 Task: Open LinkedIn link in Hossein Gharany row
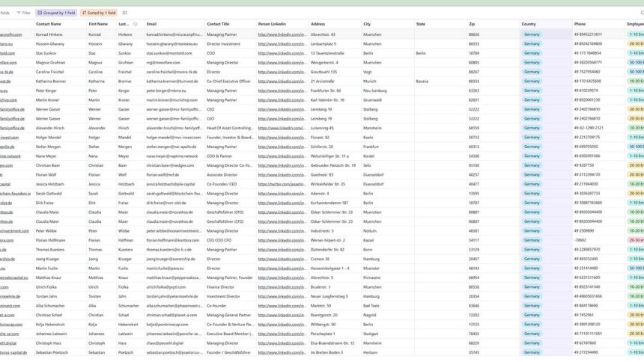(x=282, y=44)
